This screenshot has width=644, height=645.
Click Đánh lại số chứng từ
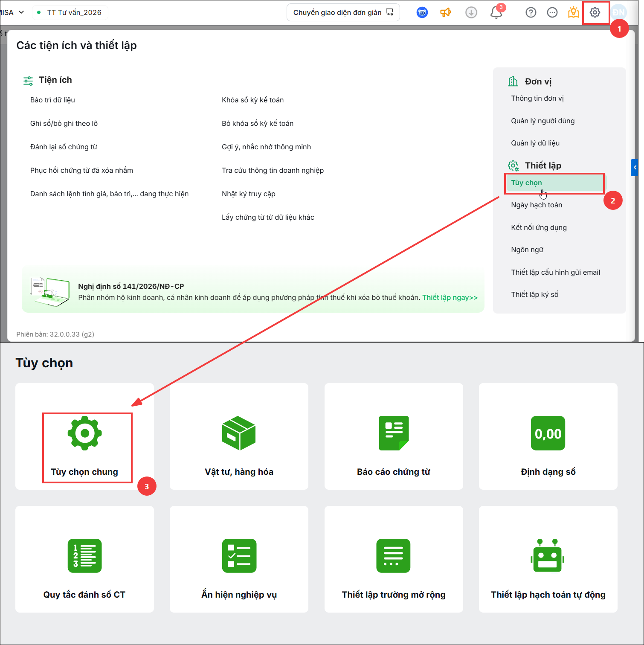(x=64, y=147)
